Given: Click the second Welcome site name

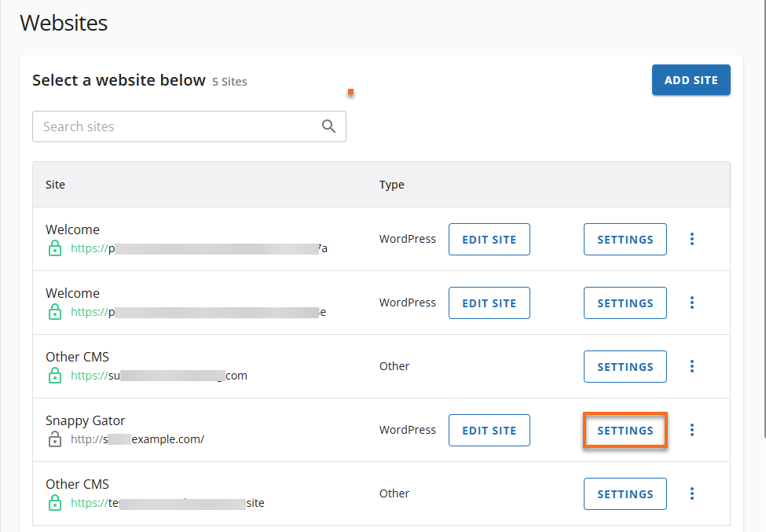Looking at the screenshot, I should (72, 293).
